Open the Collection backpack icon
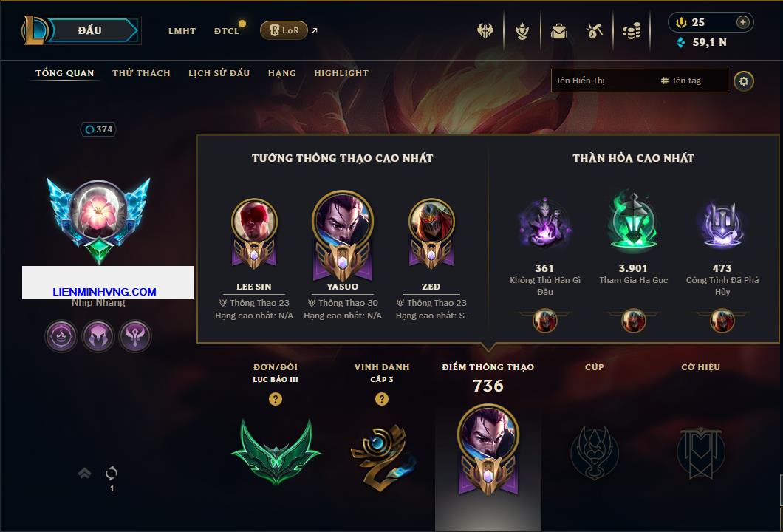Image resolution: width=783 pixels, height=532 pixels. pyautogui.click(x=558, y=32)
